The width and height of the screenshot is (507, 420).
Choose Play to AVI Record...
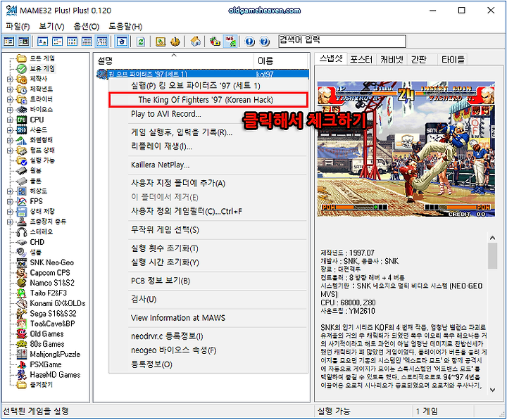(208, 114)
